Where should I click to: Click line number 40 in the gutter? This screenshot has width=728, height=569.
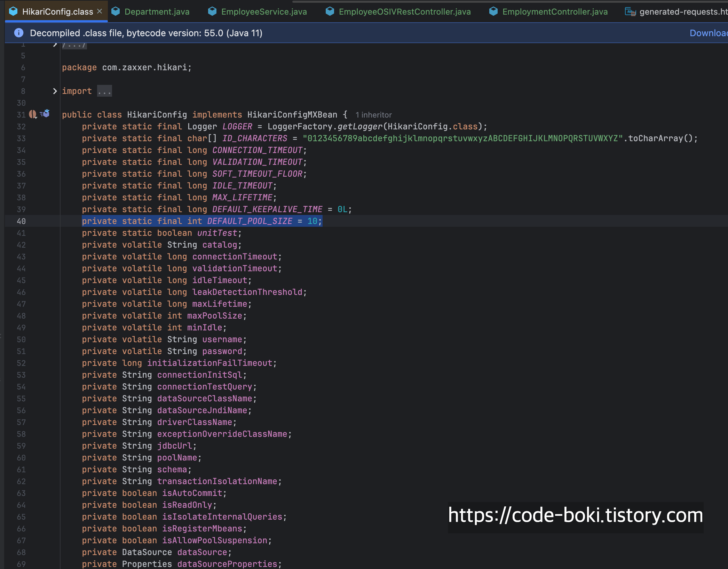[x=21, y=221]
